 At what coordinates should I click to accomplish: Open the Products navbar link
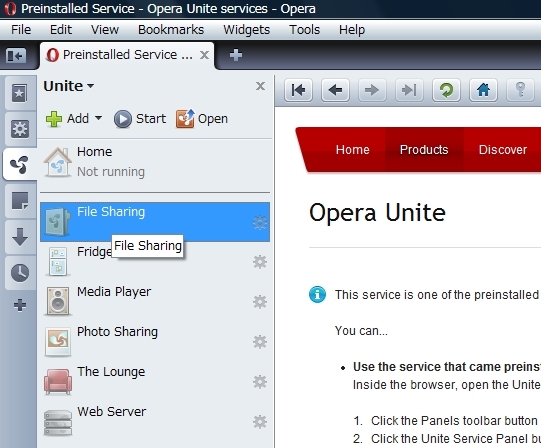click(424, 149)
